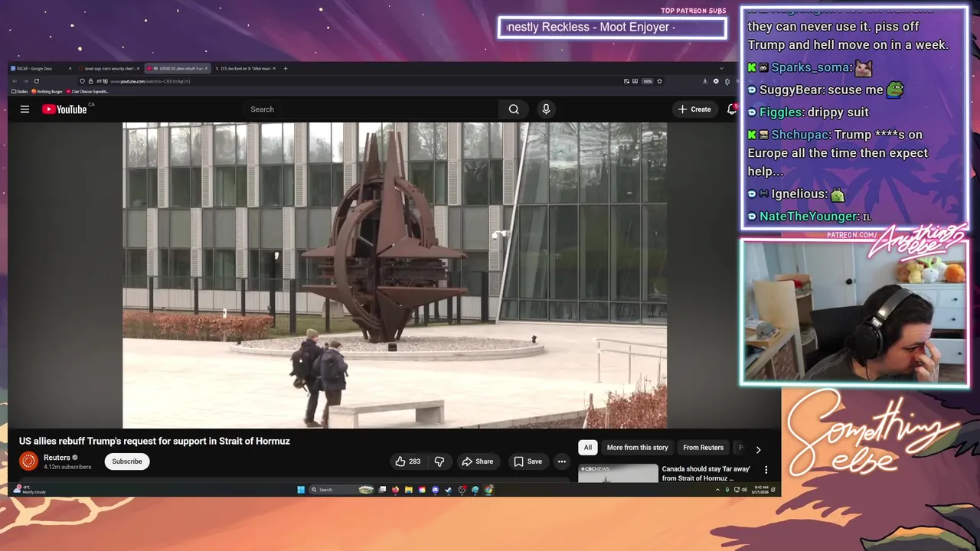The image size is (980, 551).
Task: Open more actions ellipsis below video
Action: pyautogui.click(x=561, y=461)
